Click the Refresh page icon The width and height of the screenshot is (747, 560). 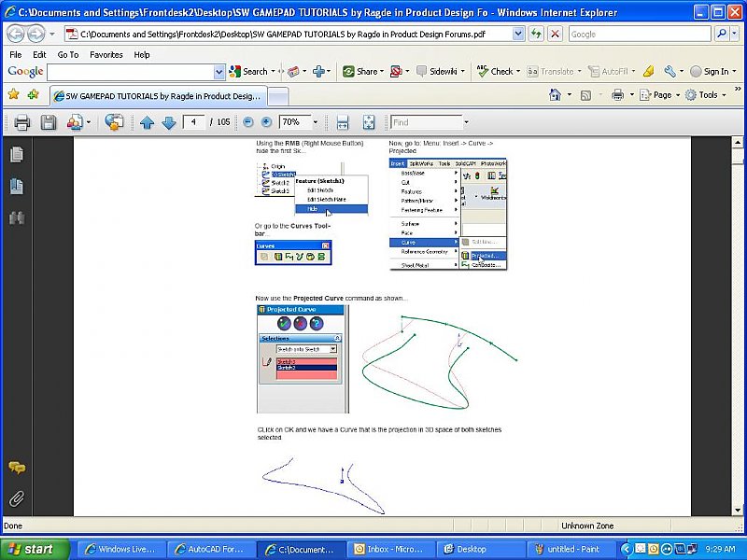(536, 34)
